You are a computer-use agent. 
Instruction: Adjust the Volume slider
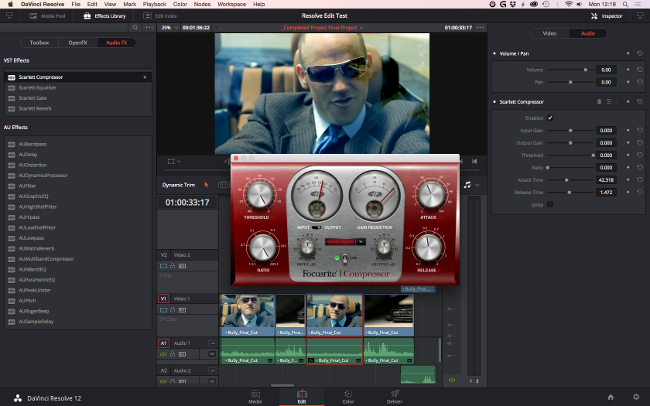pyautogui.click(x=570, y=70)
